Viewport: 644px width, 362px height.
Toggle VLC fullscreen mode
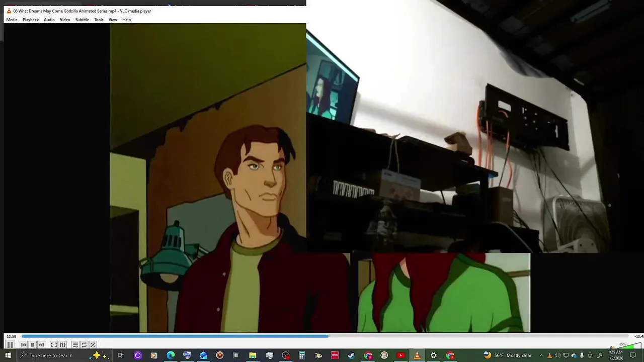54,345
